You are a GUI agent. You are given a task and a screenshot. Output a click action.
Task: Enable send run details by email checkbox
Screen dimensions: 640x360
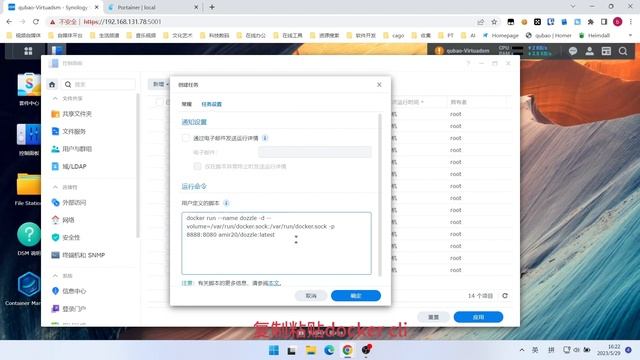186,138
